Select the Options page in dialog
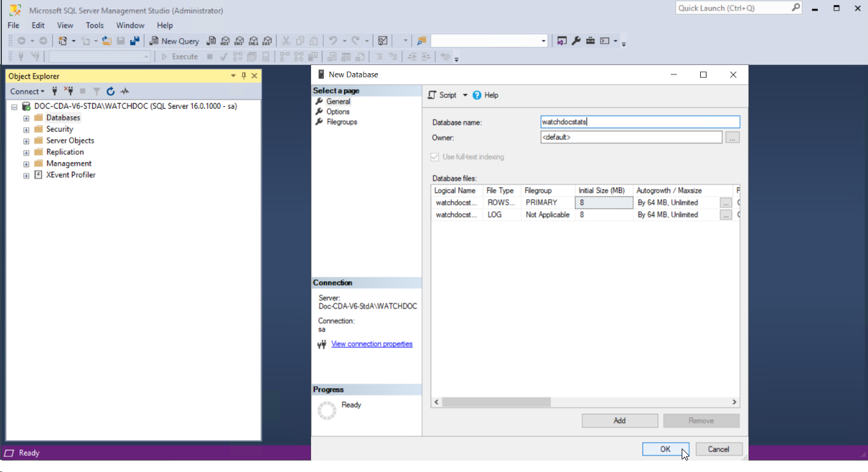The image size is (868, 472). coord(338,112)
